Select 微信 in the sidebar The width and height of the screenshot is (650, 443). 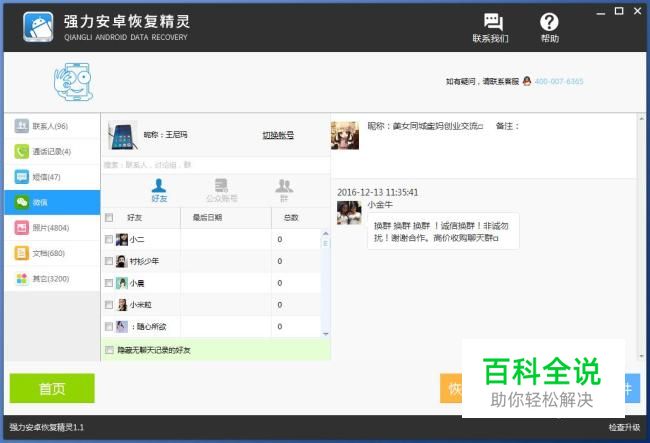click(52, 202)
